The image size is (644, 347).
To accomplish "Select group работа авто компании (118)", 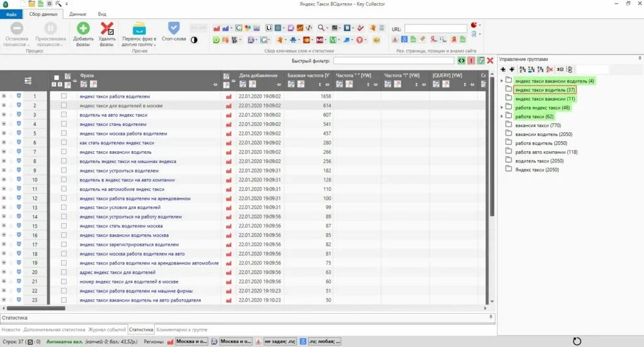I will click(547, 152).
